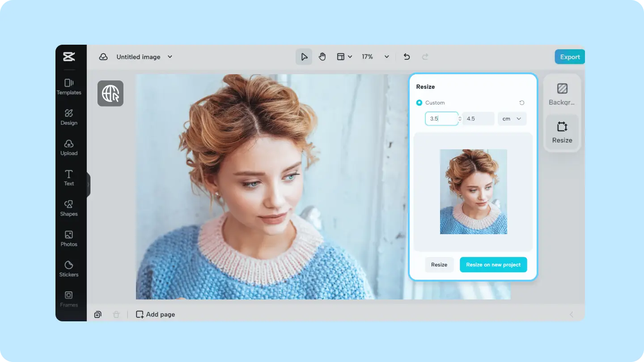
Task: Open the Stickers panel
Action: [69, 269]
